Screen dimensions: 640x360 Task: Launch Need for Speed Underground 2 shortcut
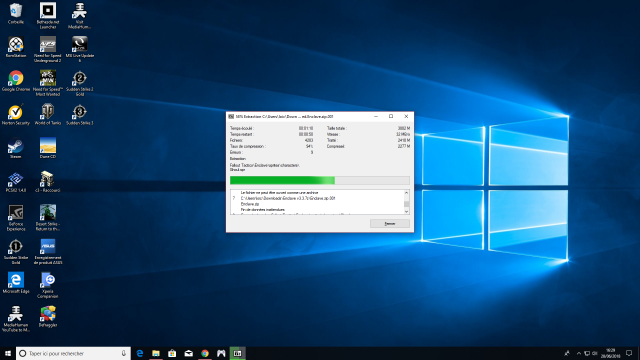(48, 49)
